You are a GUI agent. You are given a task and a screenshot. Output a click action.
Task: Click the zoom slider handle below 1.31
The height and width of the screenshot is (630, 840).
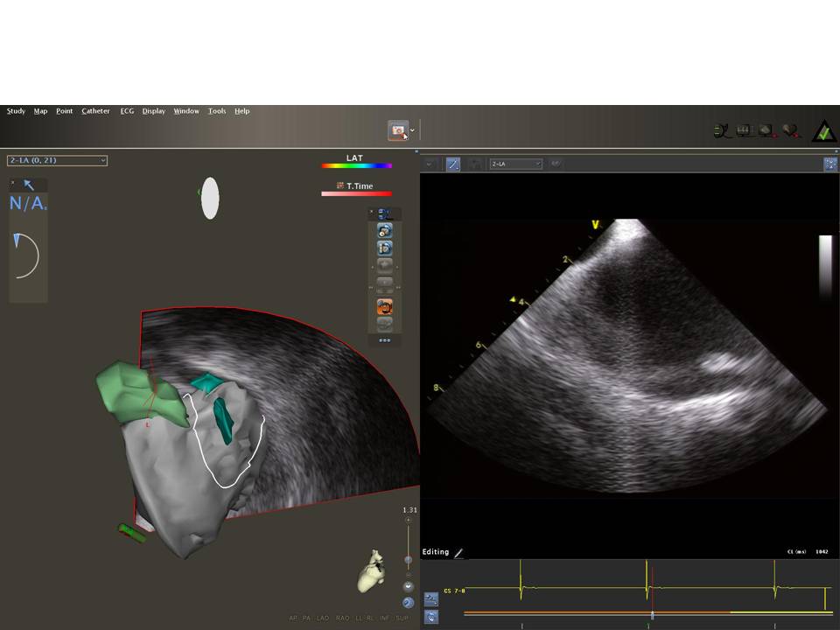pyautogui.click(x=408, y=559)
